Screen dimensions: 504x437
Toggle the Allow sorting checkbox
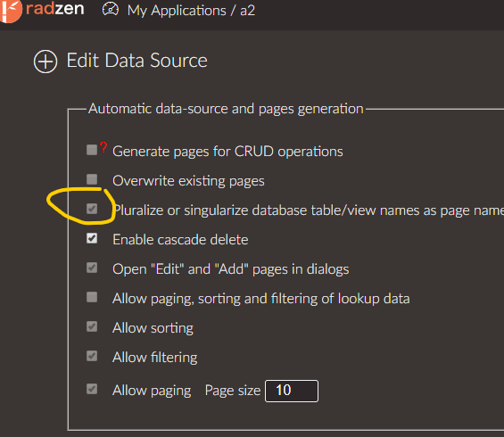(x=92, y=326)
